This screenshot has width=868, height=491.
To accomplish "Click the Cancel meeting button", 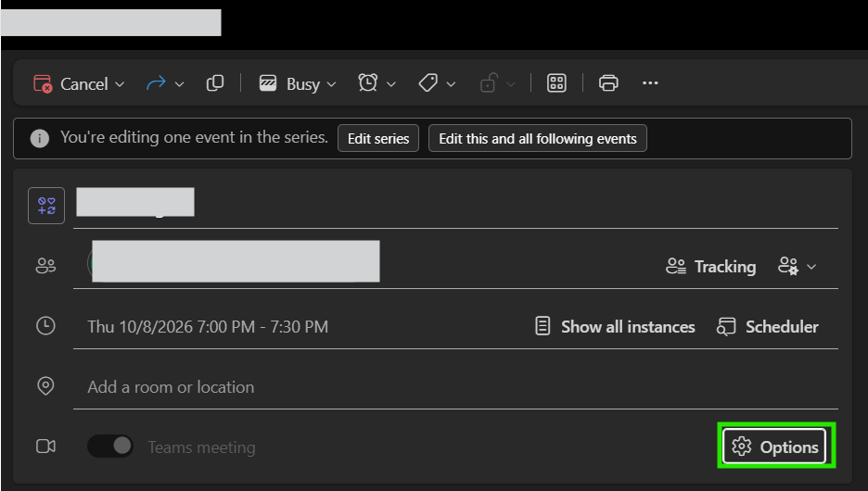I will click(70, 84).
